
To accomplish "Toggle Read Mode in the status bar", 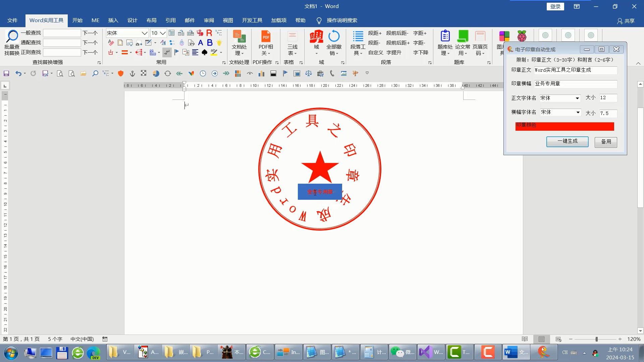I will 525,339.
